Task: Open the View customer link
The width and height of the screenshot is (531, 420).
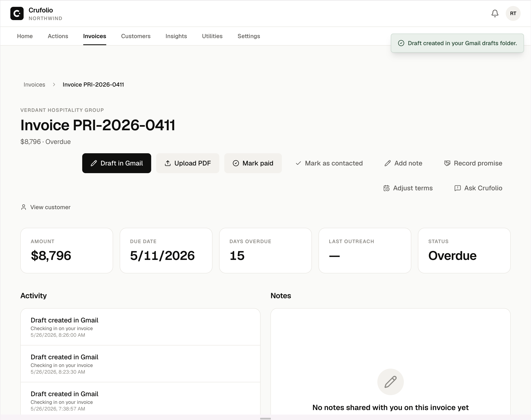Action: click(x=46, y=207)
